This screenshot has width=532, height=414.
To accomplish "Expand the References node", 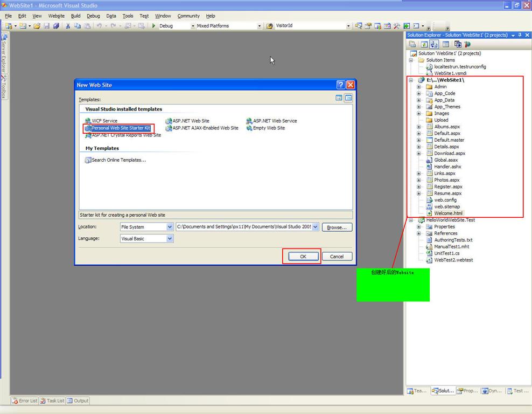I will click(x=419, y=233).
